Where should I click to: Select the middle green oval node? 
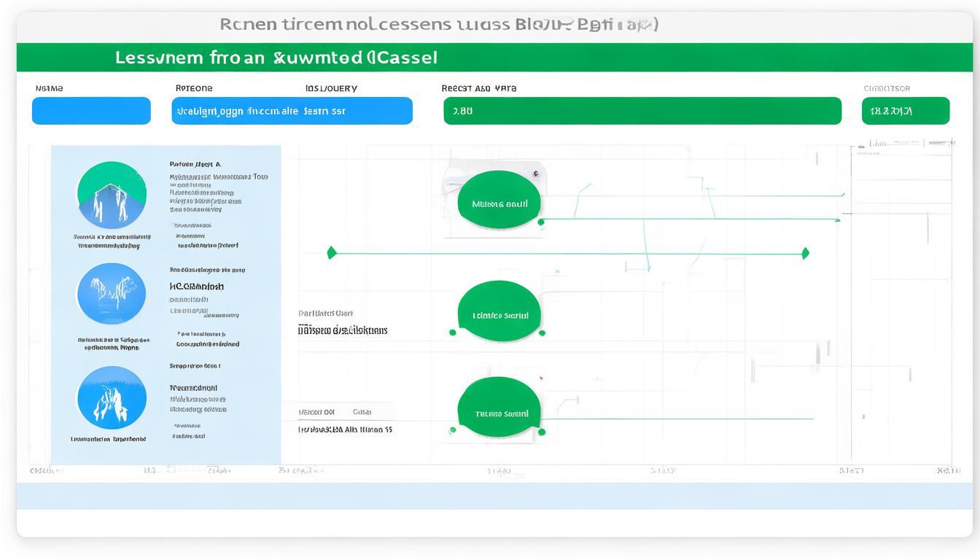(499, 315)
